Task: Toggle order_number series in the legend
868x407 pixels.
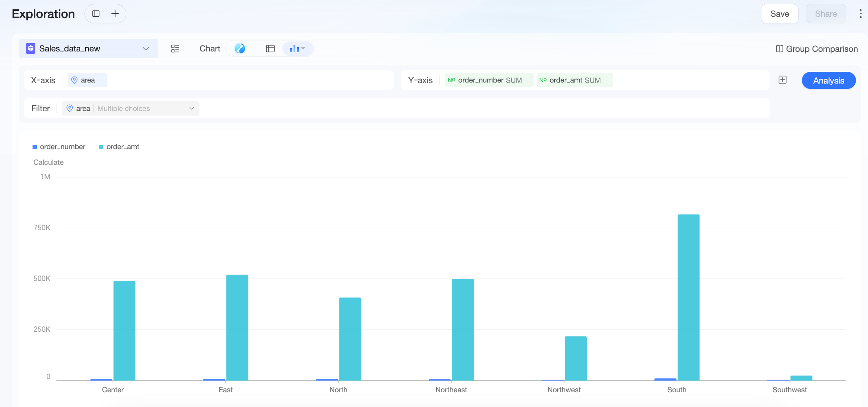Action: point(59,147)
